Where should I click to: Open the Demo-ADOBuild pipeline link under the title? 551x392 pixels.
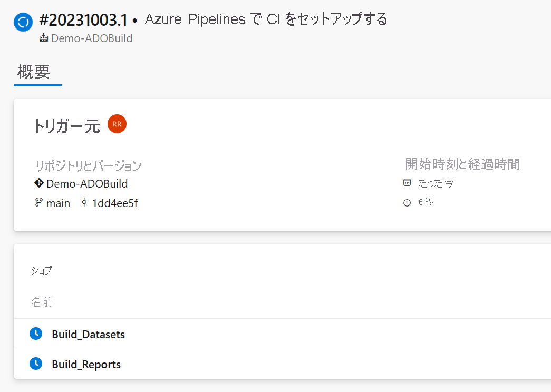tap(92, 38)
